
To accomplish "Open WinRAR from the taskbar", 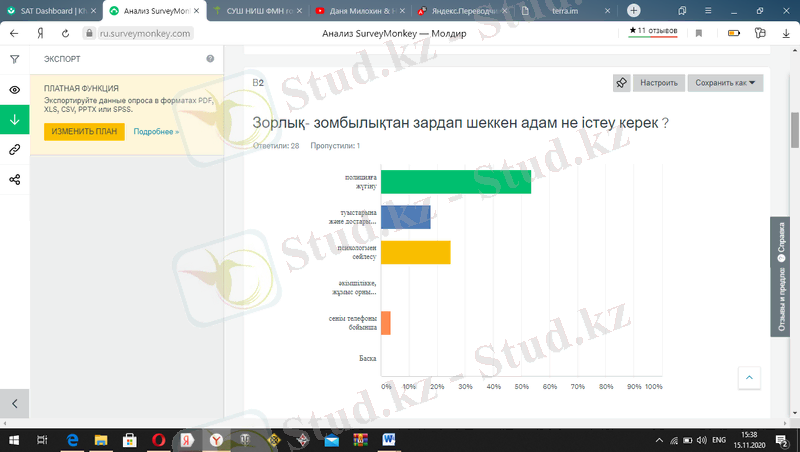I will [360, 440].
